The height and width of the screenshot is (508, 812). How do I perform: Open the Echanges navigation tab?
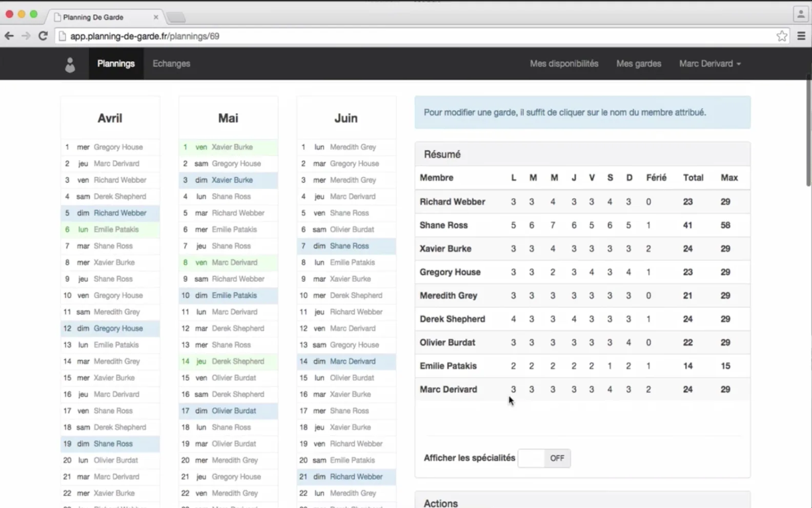pyautogui.click(x=171, y=64)
